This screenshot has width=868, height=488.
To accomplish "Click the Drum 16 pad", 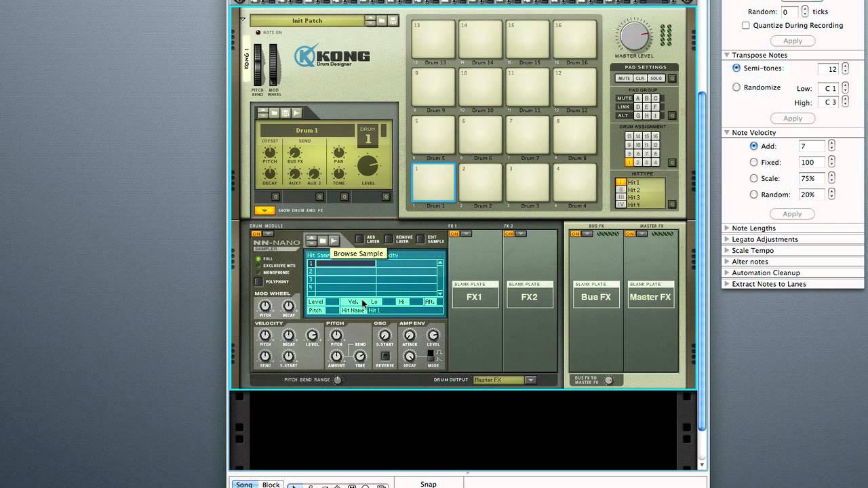I will click(x=576, y=39).
